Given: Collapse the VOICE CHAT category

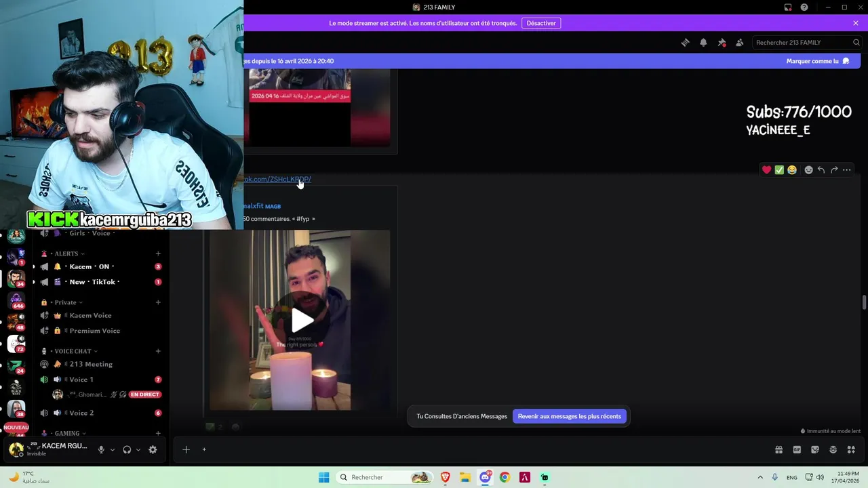Looking at the screenshot, I should [x=72, y=351].
